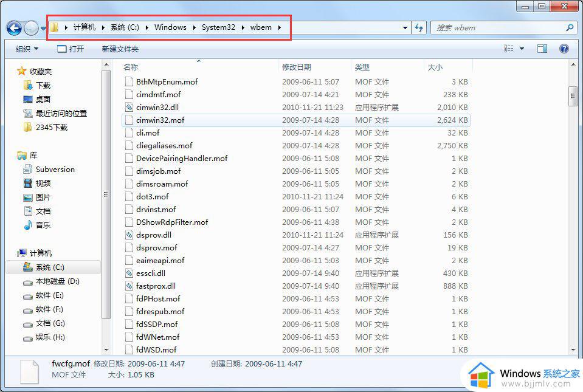Select drive 软件 (F:)
Image resolution: width=583 pixels, height=392 pixels.
pyautogui.click(x=44, y=309)
